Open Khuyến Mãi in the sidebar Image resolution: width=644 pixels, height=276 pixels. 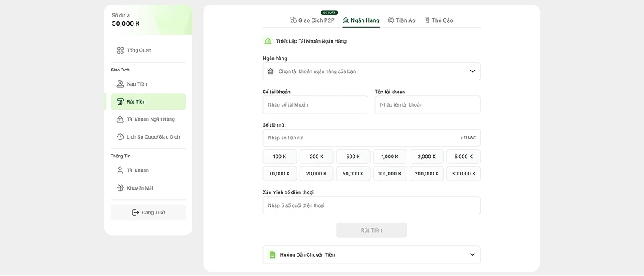coord(148,188)
